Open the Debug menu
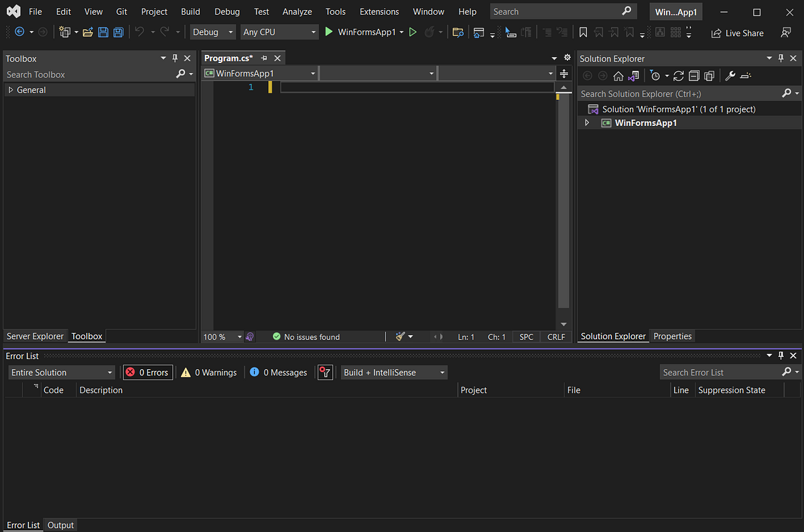The height and width of the screenshot is (532, 804). coord(226,11)
